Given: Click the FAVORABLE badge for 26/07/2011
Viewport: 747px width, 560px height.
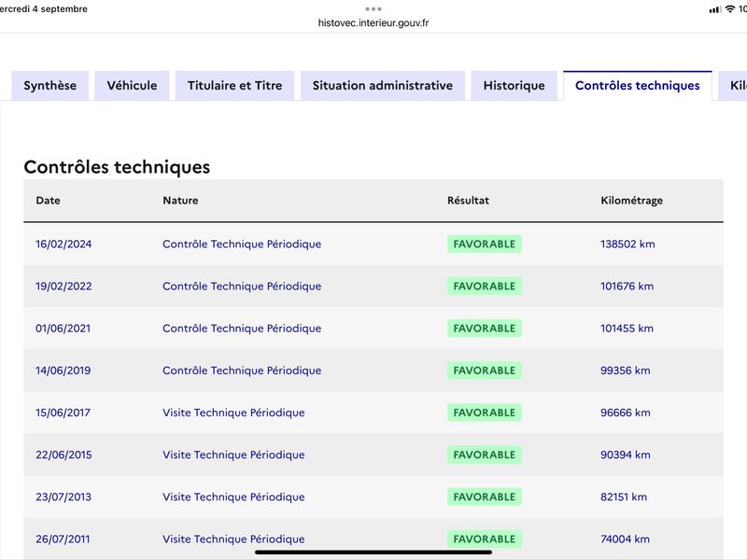Looking at the screenshot, I should [x=484, y=539].
